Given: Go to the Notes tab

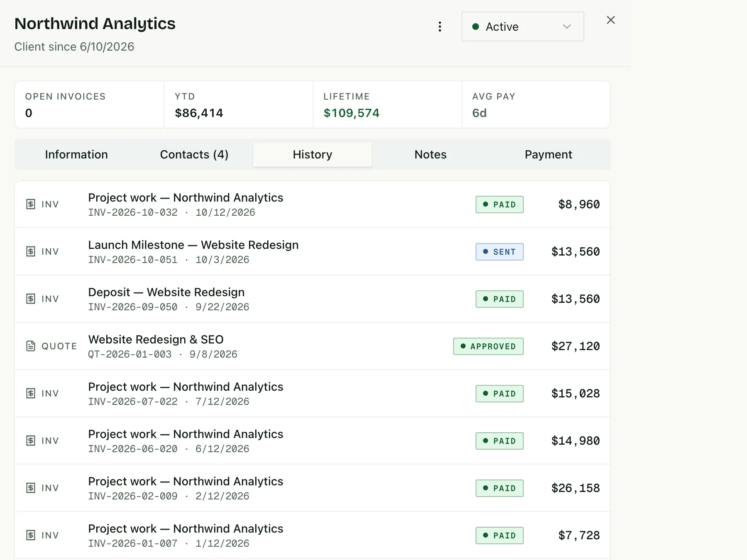Looking at the screenshot, I should coord(430,154).
